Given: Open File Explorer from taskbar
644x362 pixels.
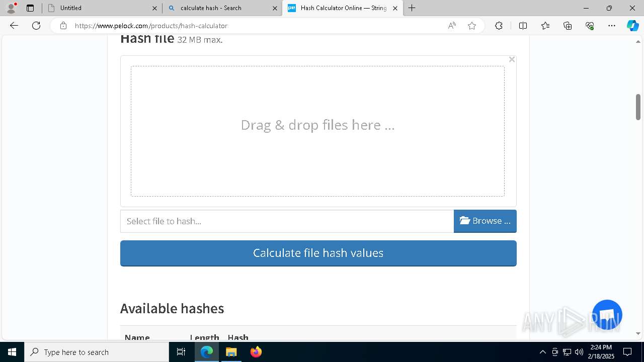Looking at the screenshot, I should (x=231, y=352).
